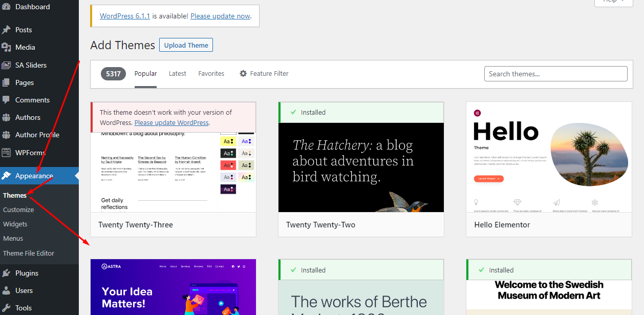Click the Twenty Twenty-Three theme name
Image resolution: width=644 pixels, height=315 pixels.
click(x=136, y=224)
